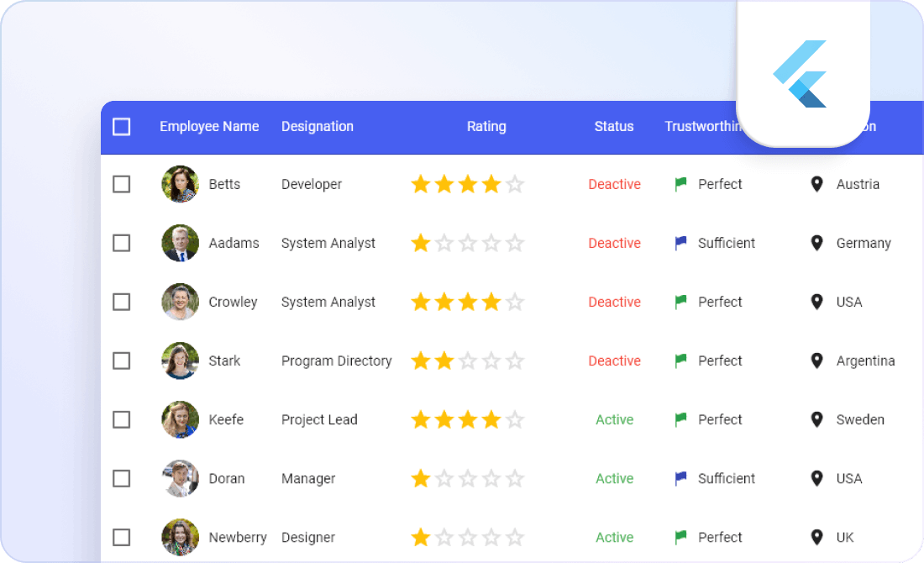Open Crowley's avatar photo

coord(181,302)
